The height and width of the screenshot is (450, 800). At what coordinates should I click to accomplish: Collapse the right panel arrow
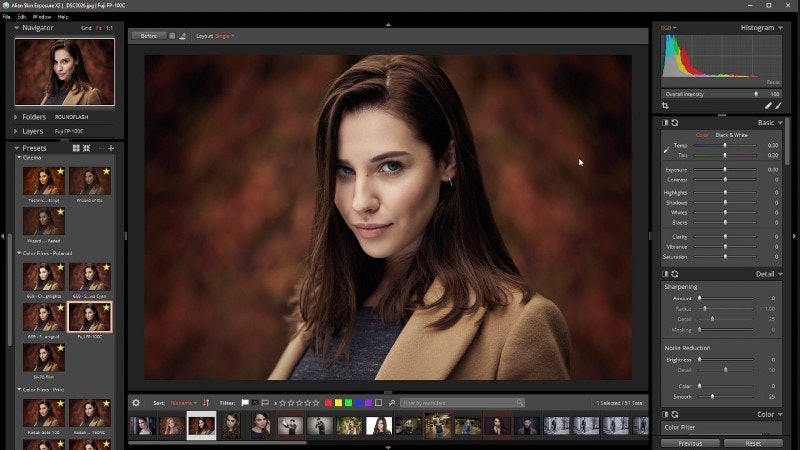point(794,236)
